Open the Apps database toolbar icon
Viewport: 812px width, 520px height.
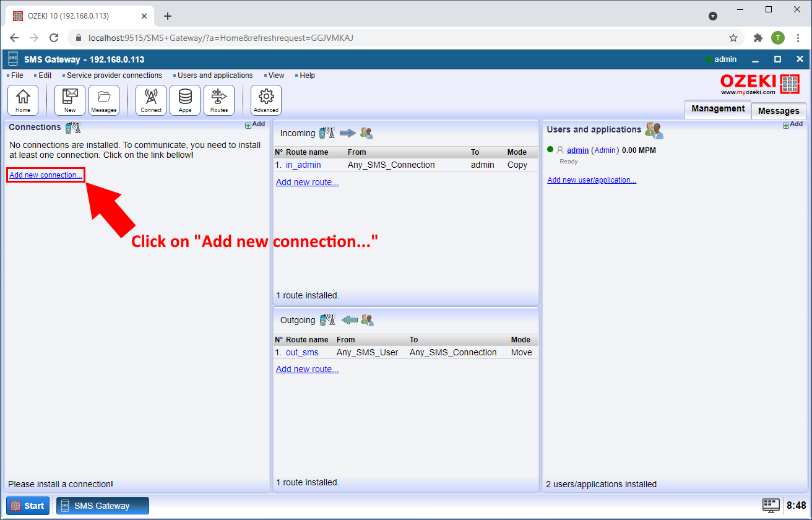[185, 100]
